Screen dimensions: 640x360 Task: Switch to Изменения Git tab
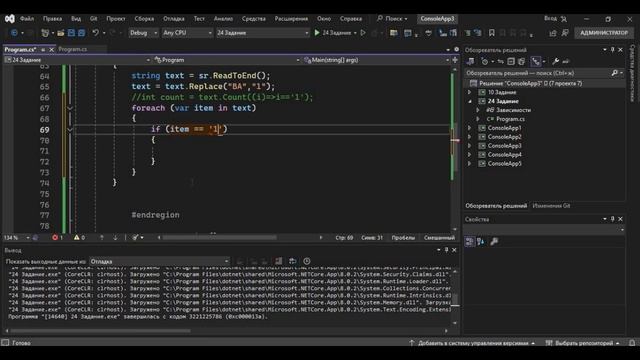coord(551,206)
